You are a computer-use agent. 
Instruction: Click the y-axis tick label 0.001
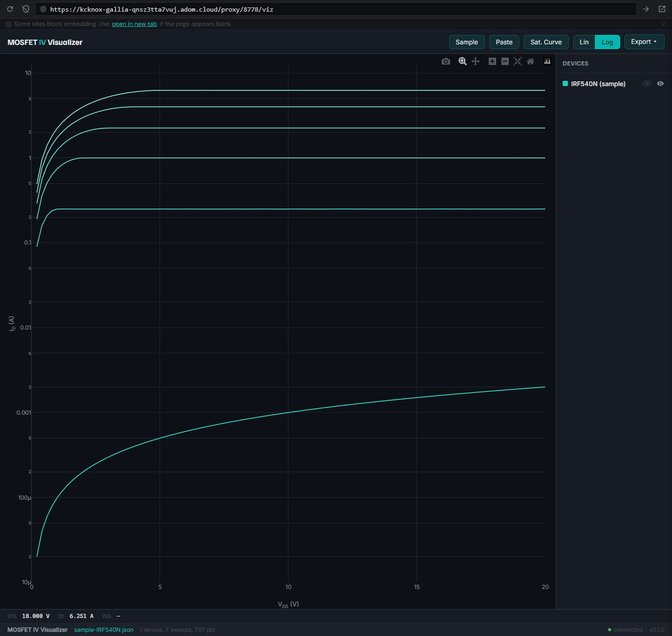pyautogui.click(x=24, y=413)
